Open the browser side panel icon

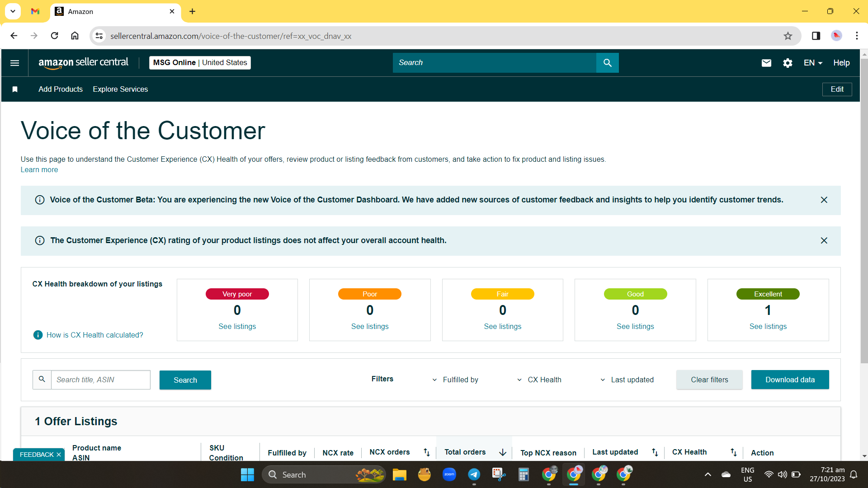[816, 36]
